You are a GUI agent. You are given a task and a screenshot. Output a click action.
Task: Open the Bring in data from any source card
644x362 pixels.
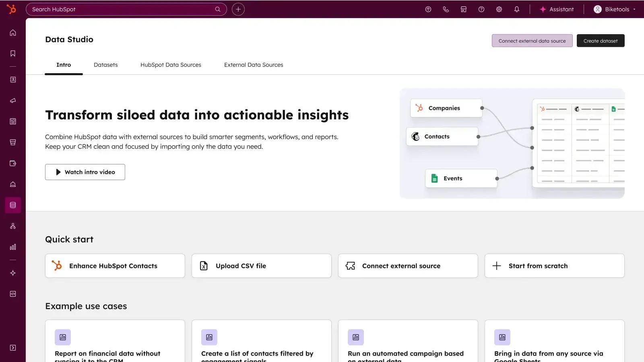tap(555, 341)
